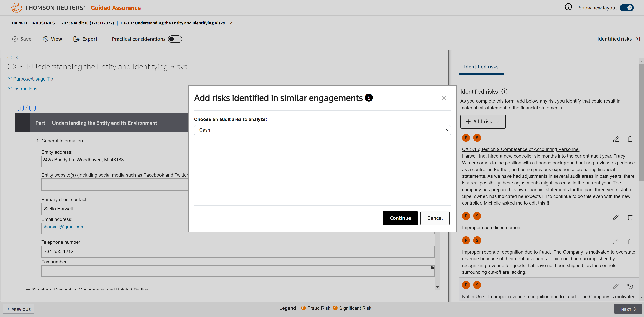Image resolution: width=644 pixels, height=317 pixels.
Task: Click the expand all plus icon
Action: click(20, 108)
